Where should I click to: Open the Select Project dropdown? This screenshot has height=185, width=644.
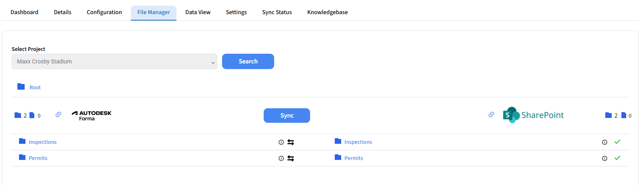pyautogui.click(x=114, y=61)
